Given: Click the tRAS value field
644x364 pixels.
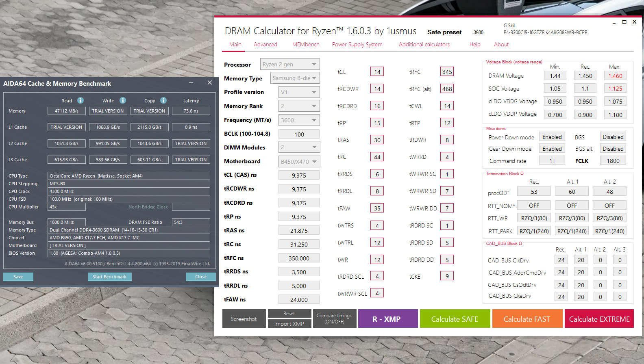Looking at the screenshot, I should (x=377, y=140).
